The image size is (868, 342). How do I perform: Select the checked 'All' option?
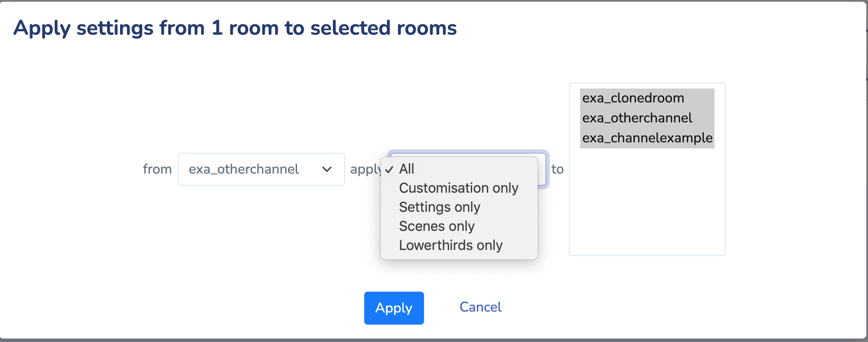[x=459, y=169]
